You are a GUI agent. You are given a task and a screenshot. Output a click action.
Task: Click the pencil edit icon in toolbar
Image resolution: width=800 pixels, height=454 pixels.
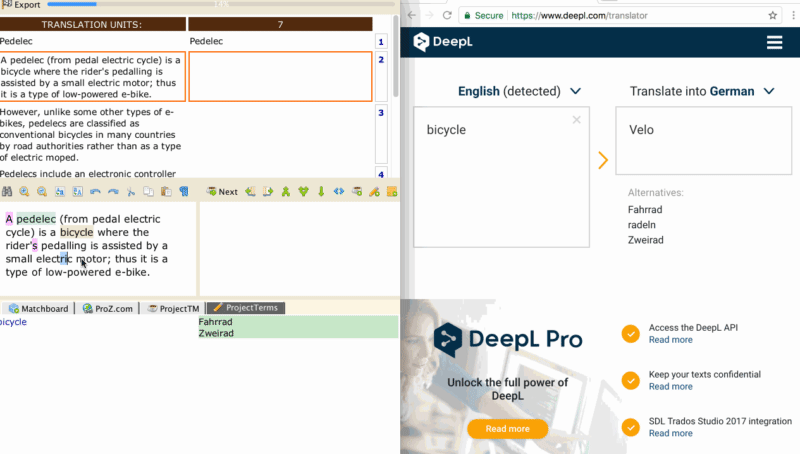[374, 192]
